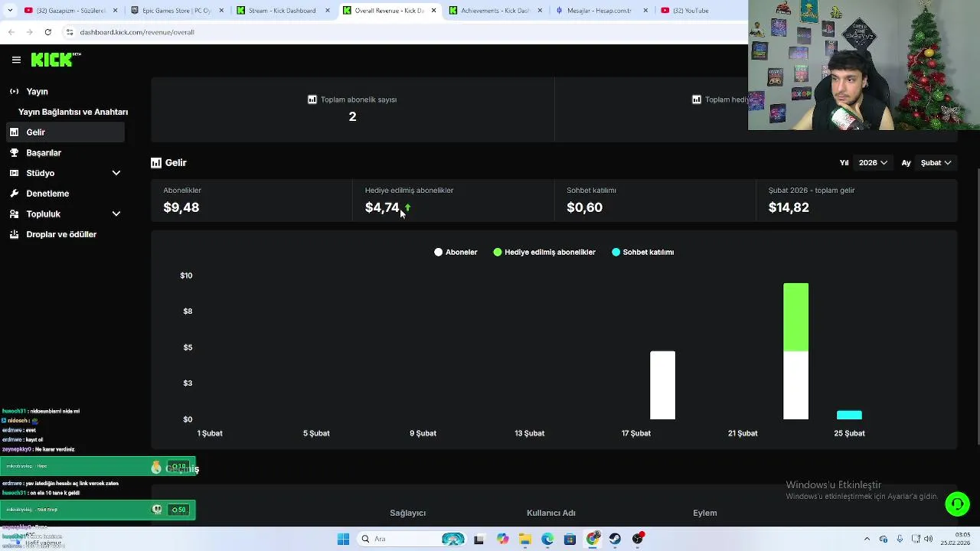Switch to Epic Games Store tab
Viewport: 980px width, 551px height.
pyautogui.click(x=178, y=11)
